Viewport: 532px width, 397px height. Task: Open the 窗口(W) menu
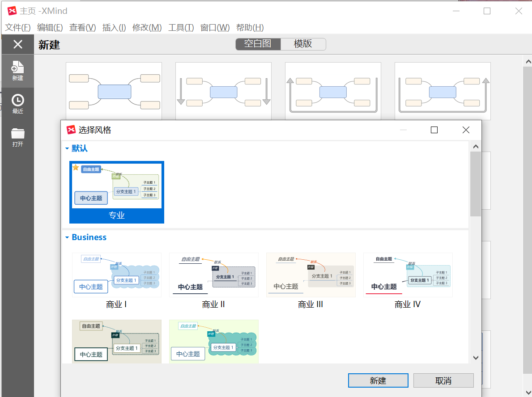(215, 27)
